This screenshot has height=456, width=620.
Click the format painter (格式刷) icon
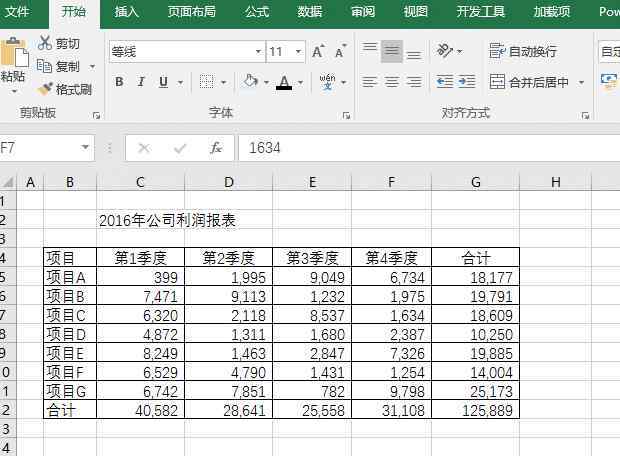45,89
